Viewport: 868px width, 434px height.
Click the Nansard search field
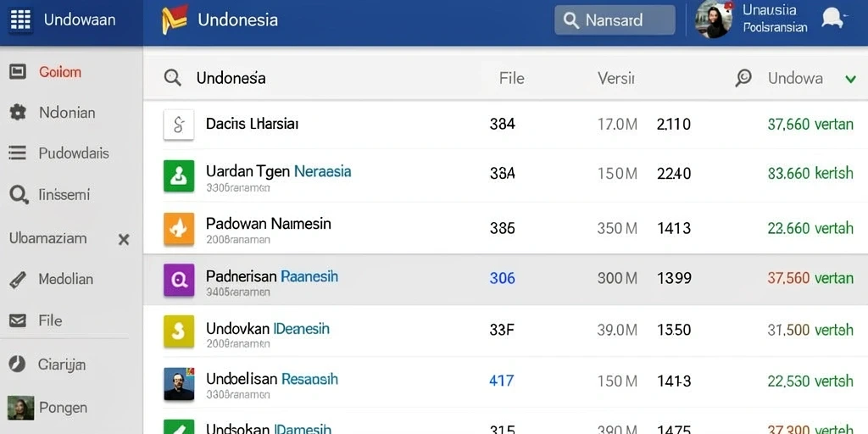[x=615, y=20]
